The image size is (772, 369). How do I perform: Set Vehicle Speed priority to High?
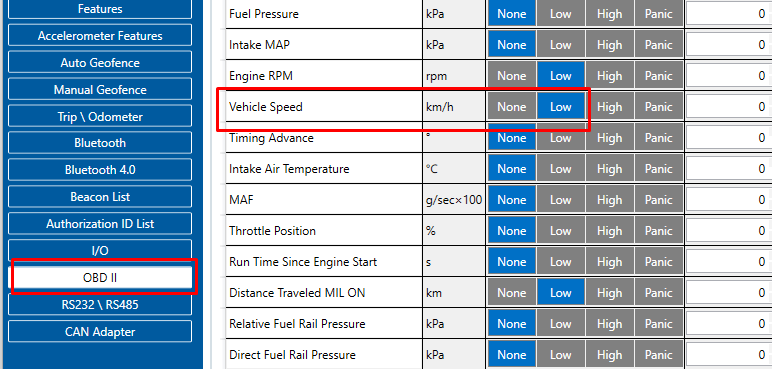point(610,107)
